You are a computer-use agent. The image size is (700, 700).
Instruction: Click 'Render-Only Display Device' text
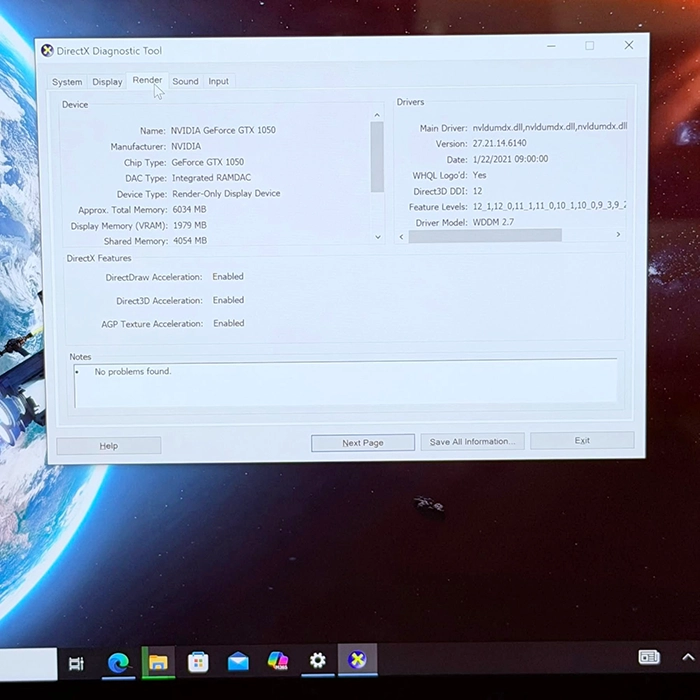(226, 193)
